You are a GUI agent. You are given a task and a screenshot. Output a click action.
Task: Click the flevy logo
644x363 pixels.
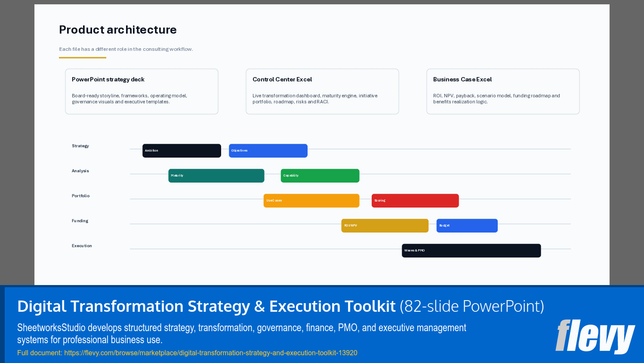click(x=595, y=336)
